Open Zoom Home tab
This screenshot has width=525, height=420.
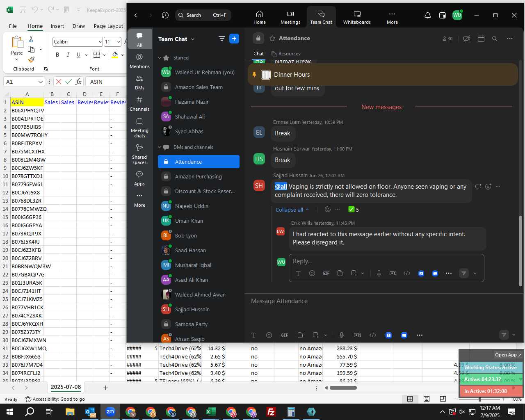(259, 17)
